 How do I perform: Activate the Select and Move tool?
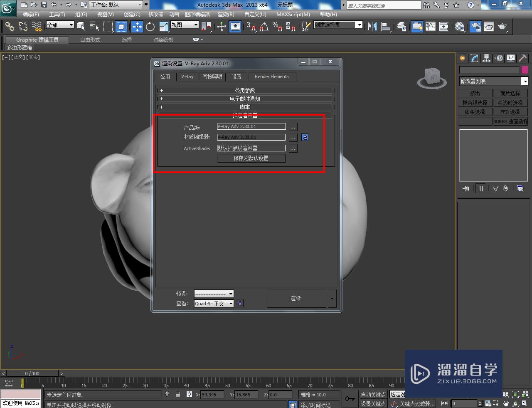[137, 27]
